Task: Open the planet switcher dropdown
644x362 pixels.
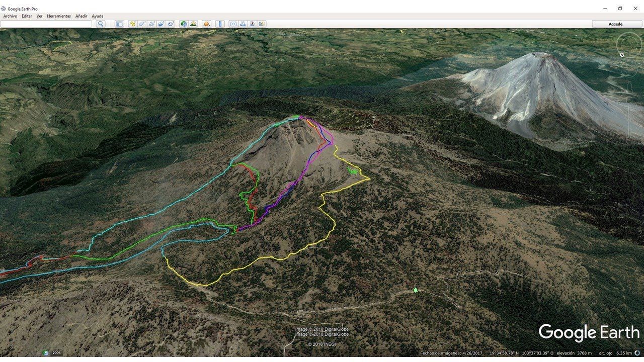Action: coord(206,24)
